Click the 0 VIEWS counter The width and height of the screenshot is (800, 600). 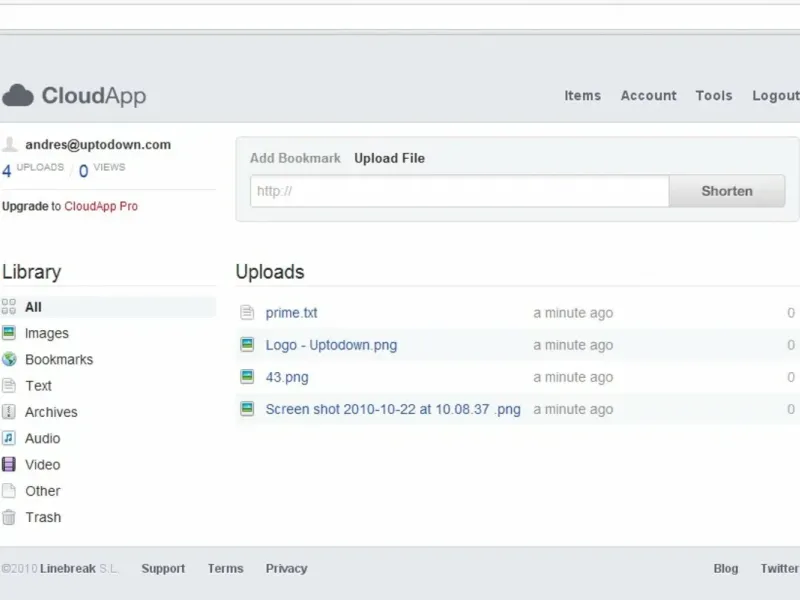click(x=102, y=169)
